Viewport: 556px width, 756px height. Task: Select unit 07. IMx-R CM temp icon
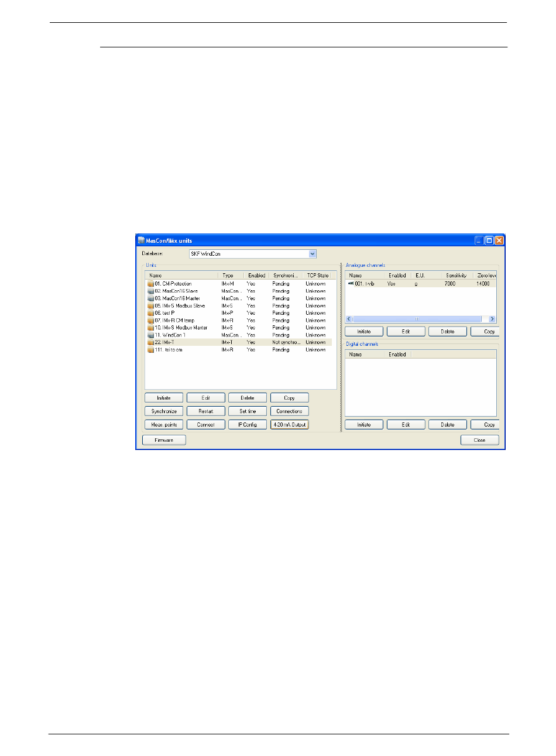tap(150, 321)
